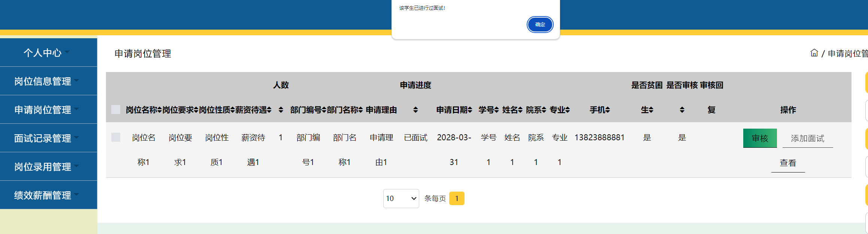Sort by the 专业 column arrows

click(568, 110)
